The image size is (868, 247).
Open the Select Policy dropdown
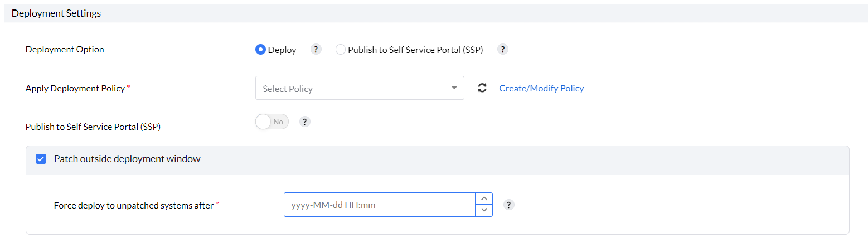(351, 88)
